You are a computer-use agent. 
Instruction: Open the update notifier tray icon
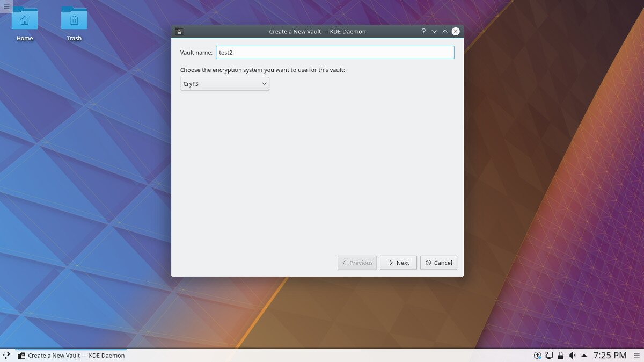pos(537,355)
